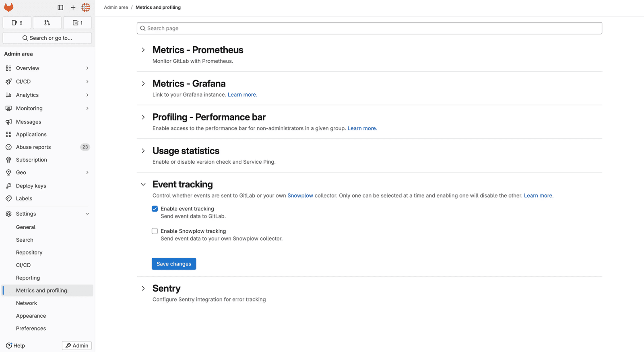Screen dimensions: 644x362
Task: Enable Snowplow tracking
Action: point(155,231)
